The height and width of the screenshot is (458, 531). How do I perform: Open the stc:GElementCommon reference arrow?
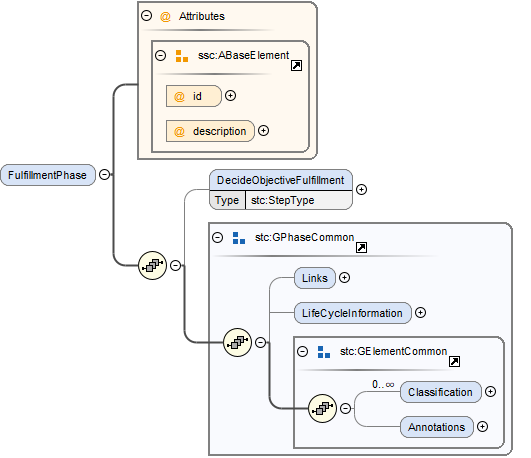pyautogui.click(x=454, y=361)
